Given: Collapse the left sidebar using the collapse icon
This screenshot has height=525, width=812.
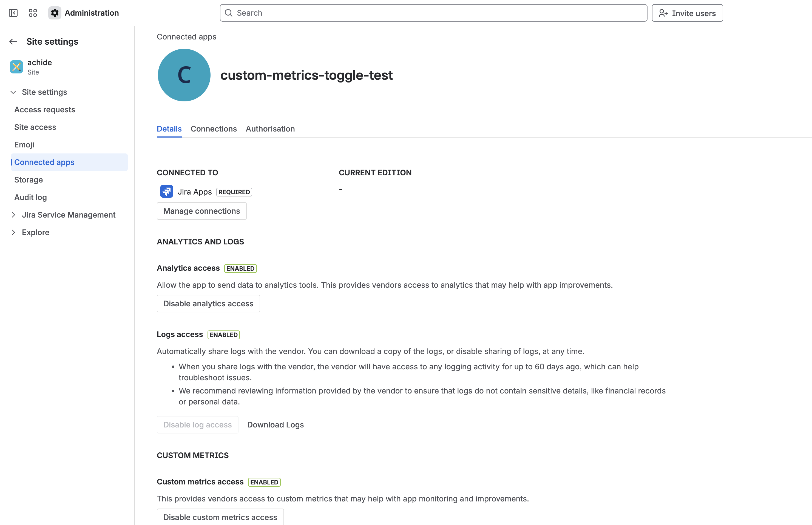Looking at the screenshot, I should tap(13, 13).
